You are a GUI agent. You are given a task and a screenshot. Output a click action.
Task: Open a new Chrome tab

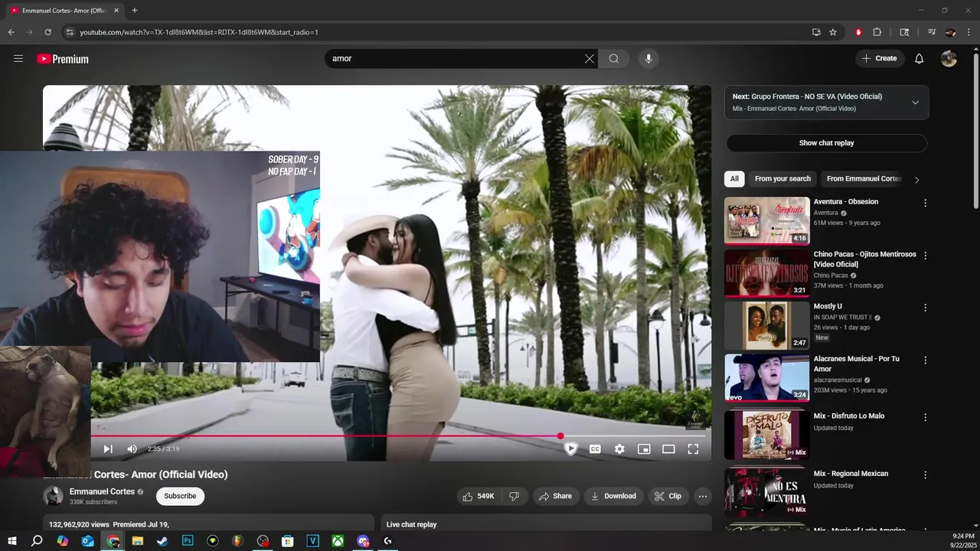[135, 11]
